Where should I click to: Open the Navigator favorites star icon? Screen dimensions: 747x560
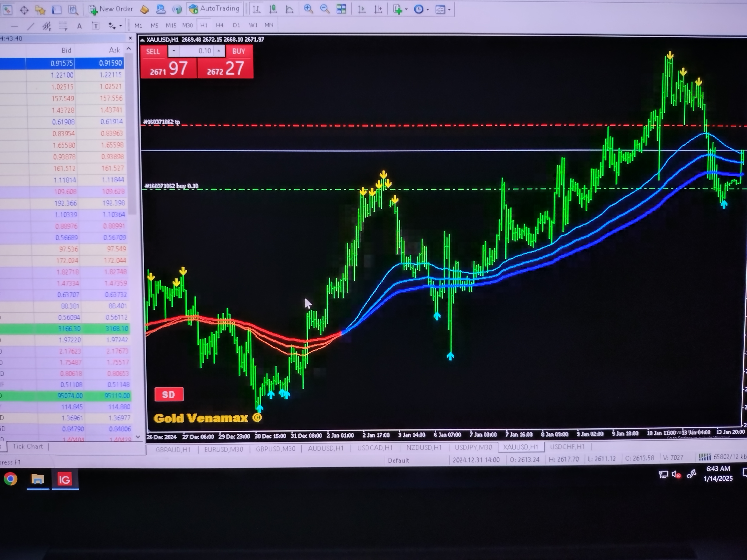[40, 10]
